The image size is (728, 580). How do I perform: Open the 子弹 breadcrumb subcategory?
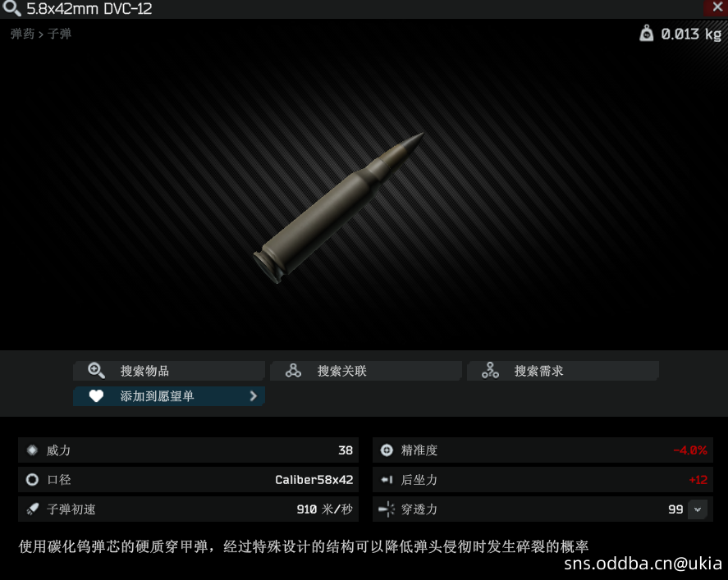pos(59,34)
